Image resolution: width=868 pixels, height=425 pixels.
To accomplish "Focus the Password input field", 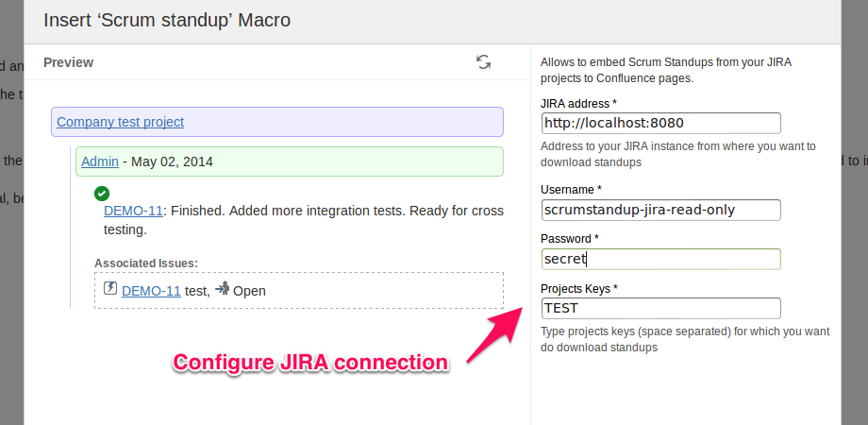I will 661,259.
